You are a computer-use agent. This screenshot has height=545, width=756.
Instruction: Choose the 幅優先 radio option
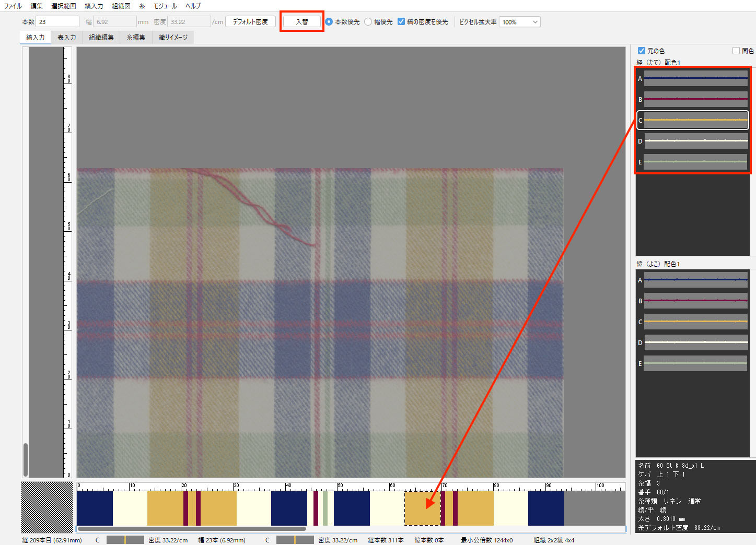click(368, 22)
